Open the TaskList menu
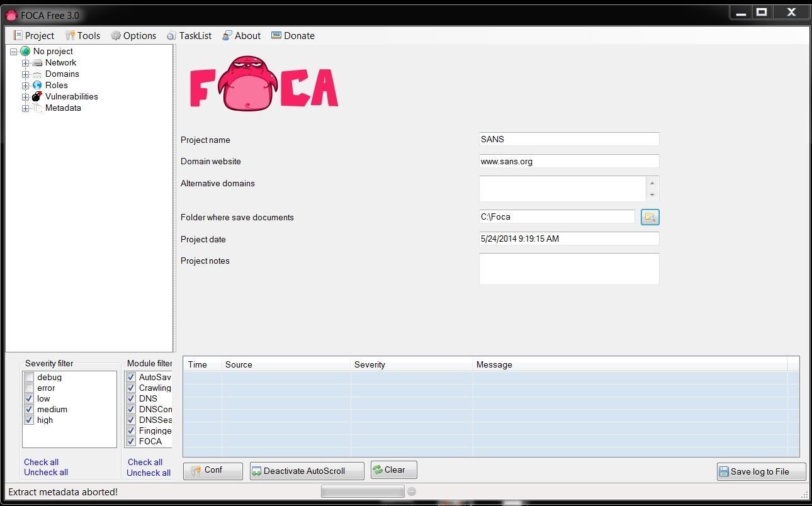This screenshot has height=506, width=812. click(189, 36)
